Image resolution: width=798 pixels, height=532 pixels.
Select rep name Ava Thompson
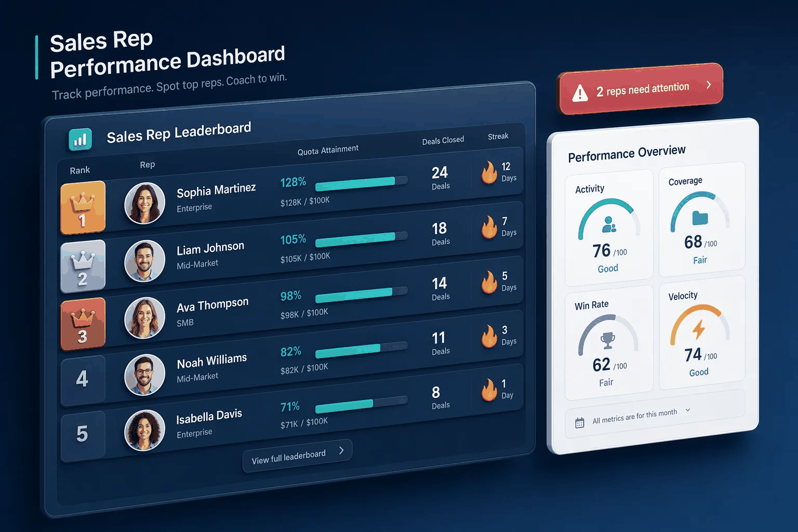coord(212,305)
